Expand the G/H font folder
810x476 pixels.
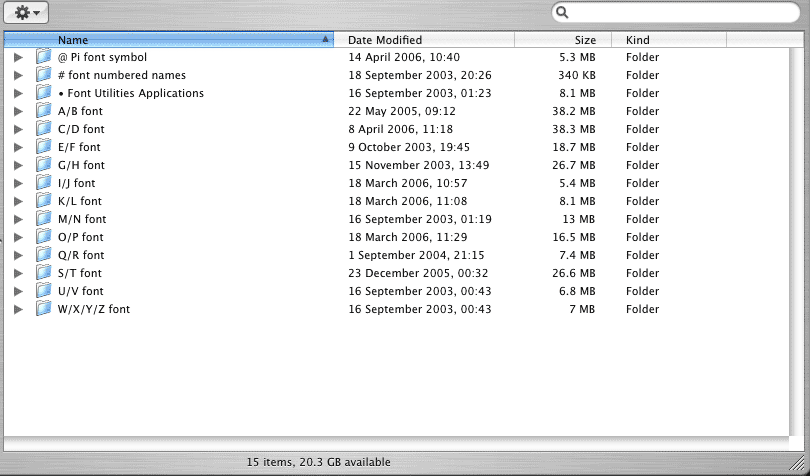(19, 165)
